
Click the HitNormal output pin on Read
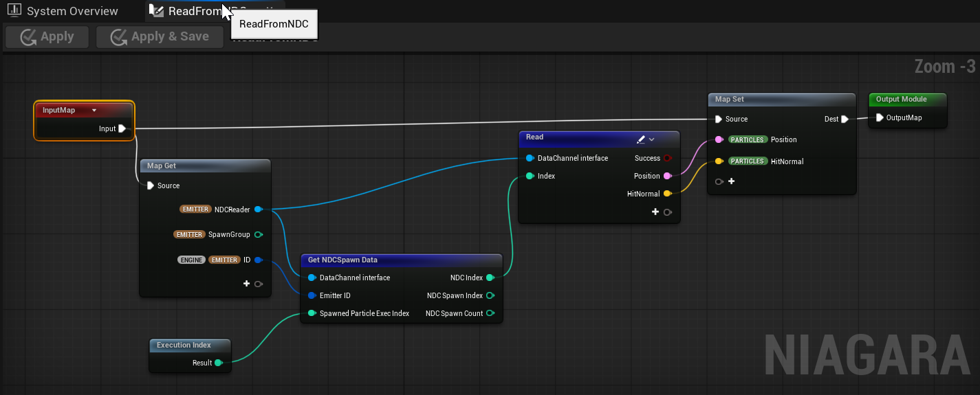pyautogui.click(x=667, y=194)
